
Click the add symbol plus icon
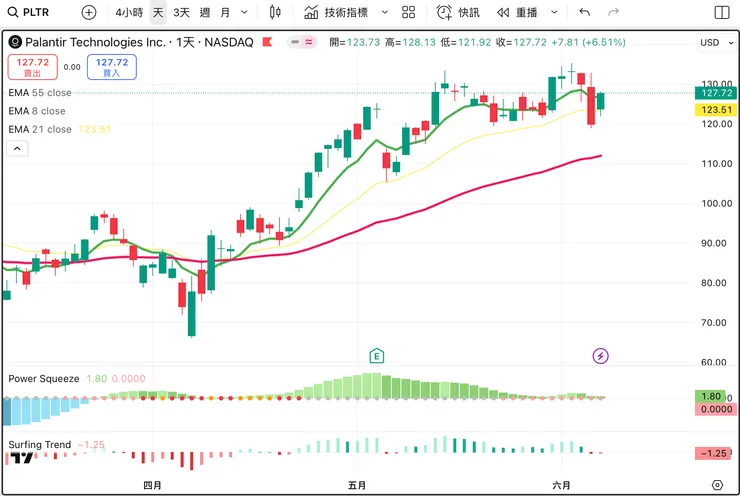pos(89,12)
